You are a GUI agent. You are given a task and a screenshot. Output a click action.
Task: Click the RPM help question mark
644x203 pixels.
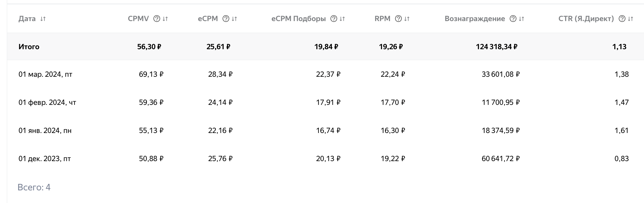(x=398, y=19)
